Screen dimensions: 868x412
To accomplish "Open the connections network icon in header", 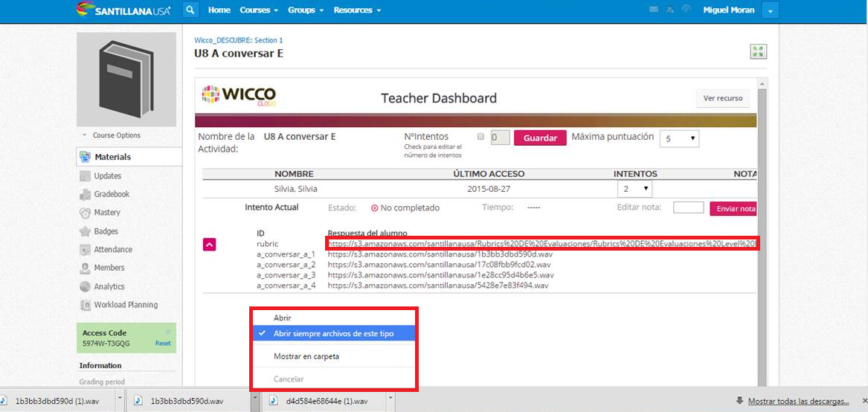I will 670,10.
